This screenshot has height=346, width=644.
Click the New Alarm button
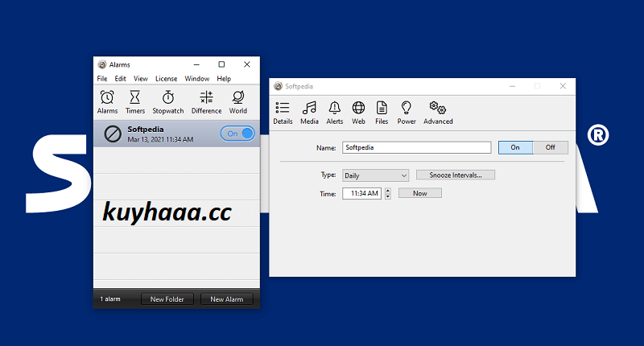coord(227,299)
